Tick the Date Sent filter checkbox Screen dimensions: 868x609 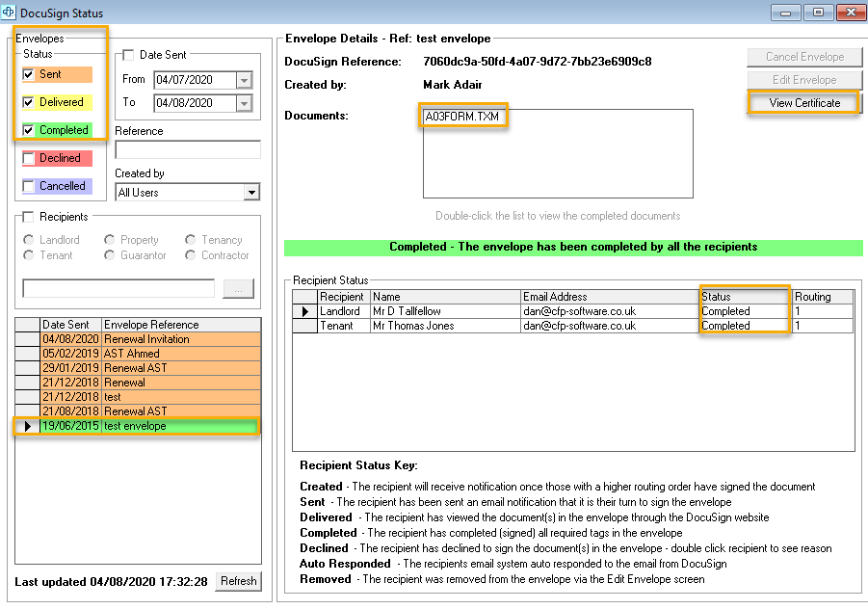[x=128, y=55]
